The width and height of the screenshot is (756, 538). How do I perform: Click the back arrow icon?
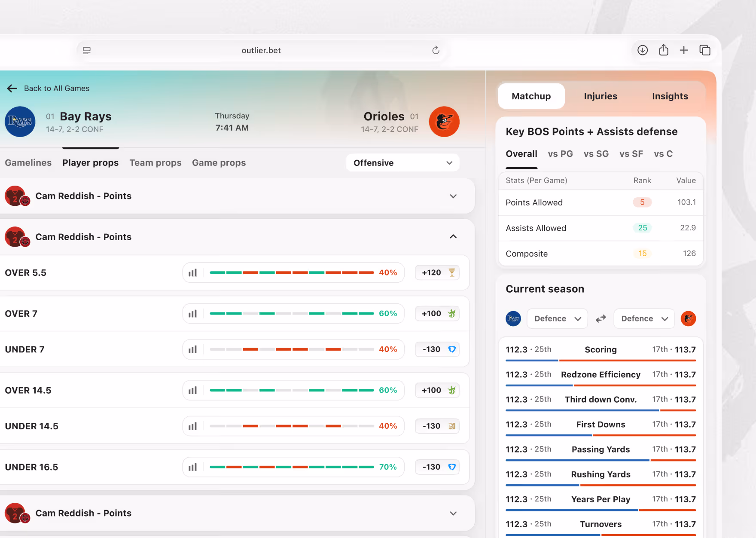[x=12, y=88]
